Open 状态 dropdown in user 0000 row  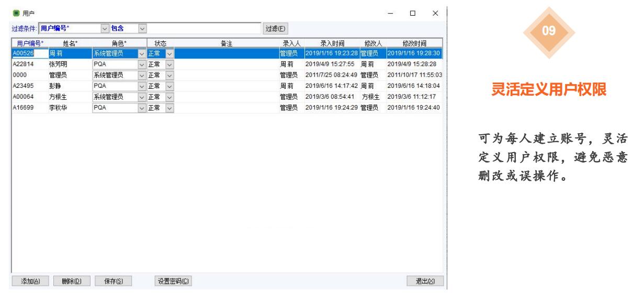click(170, 75)
